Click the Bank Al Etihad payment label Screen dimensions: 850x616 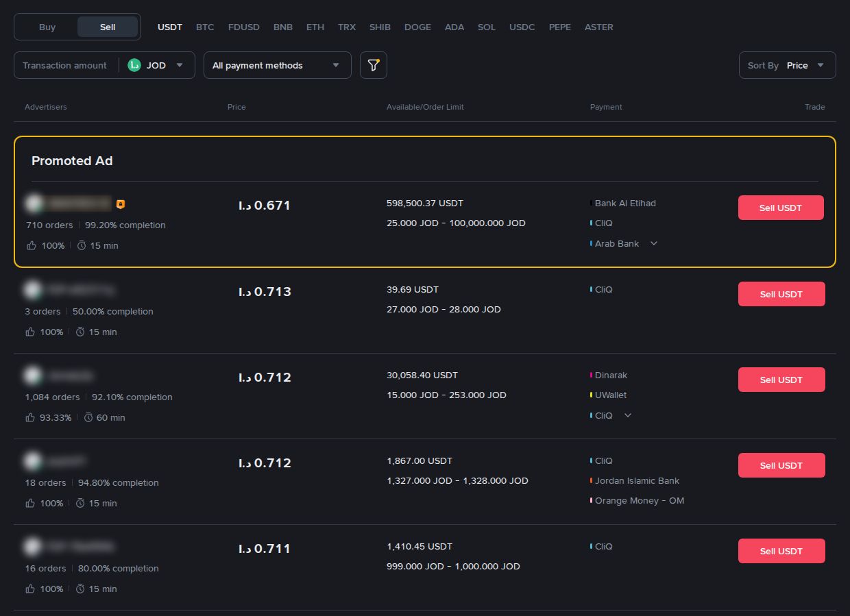tap(625, 204)
